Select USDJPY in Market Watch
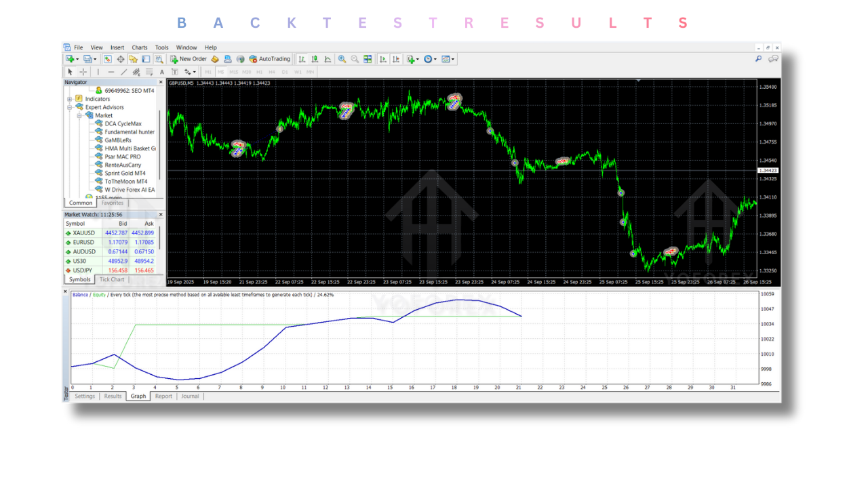 point(83,270)
